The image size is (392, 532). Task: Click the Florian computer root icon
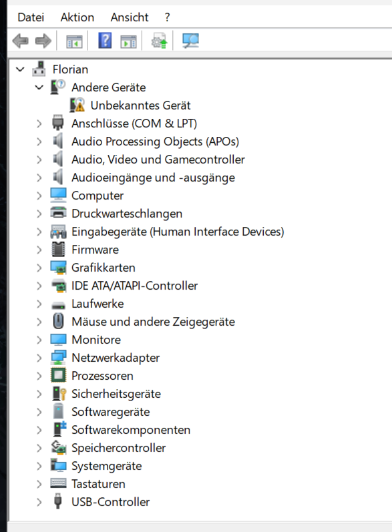point(39,69)
